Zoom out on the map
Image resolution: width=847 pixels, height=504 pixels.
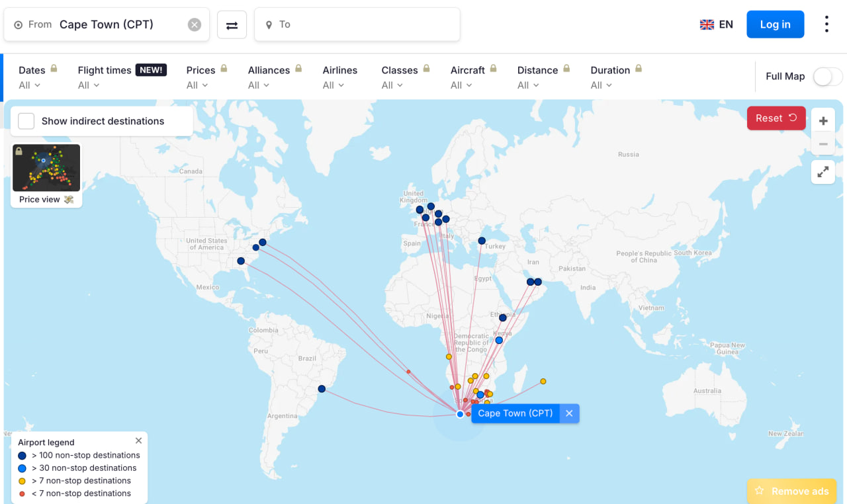point(823,144)
